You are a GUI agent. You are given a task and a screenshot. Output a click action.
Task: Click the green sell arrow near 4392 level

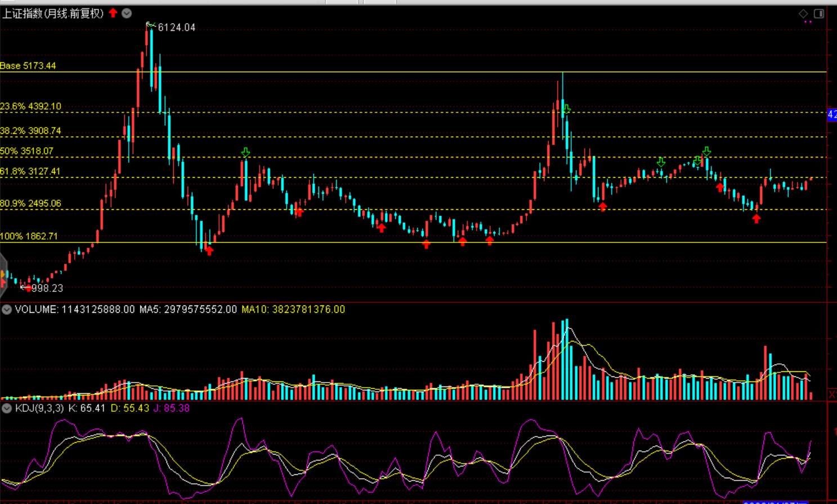coord(567,109)
